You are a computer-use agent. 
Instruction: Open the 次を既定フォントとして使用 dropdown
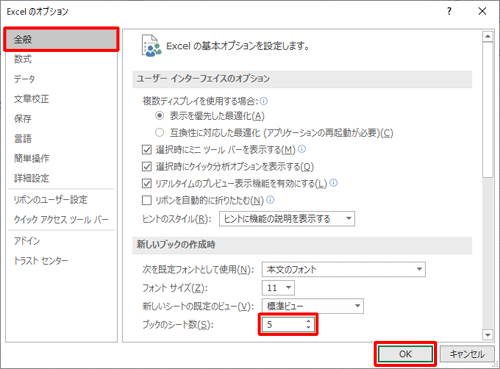pos(344,269)
